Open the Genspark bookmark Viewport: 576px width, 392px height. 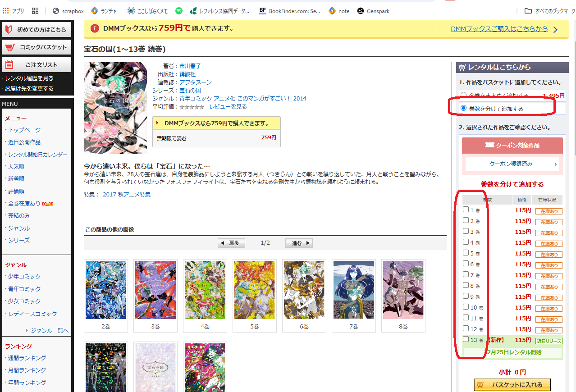(x=373, y=10)
